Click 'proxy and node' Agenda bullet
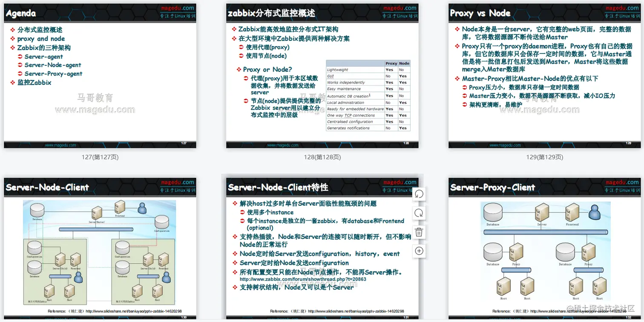Image resolution: width=644 pixels, height=322 pixels. click(41, 39)
